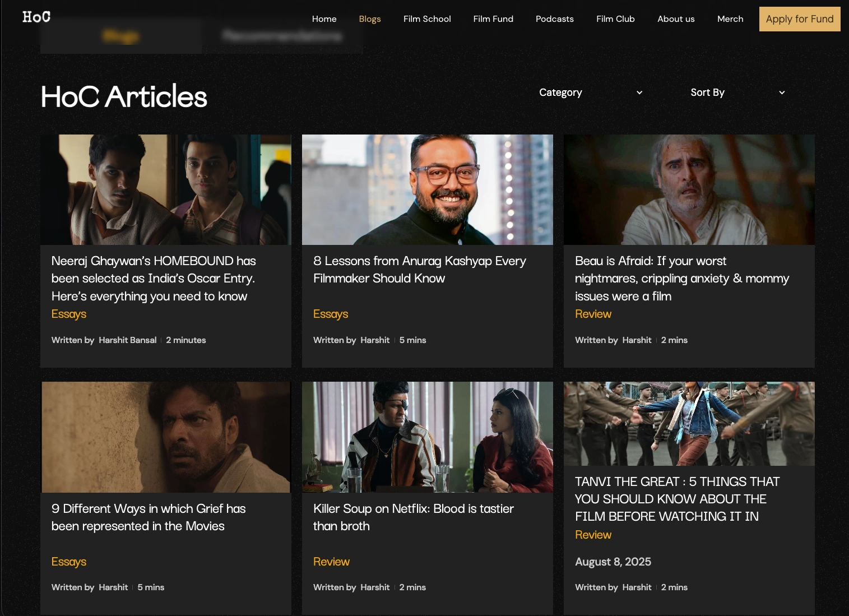This screenshot has height=616, width=849.
Task: Read 8 Lessons from Anurag Kashyap article
Action: [x=420, y=270]
